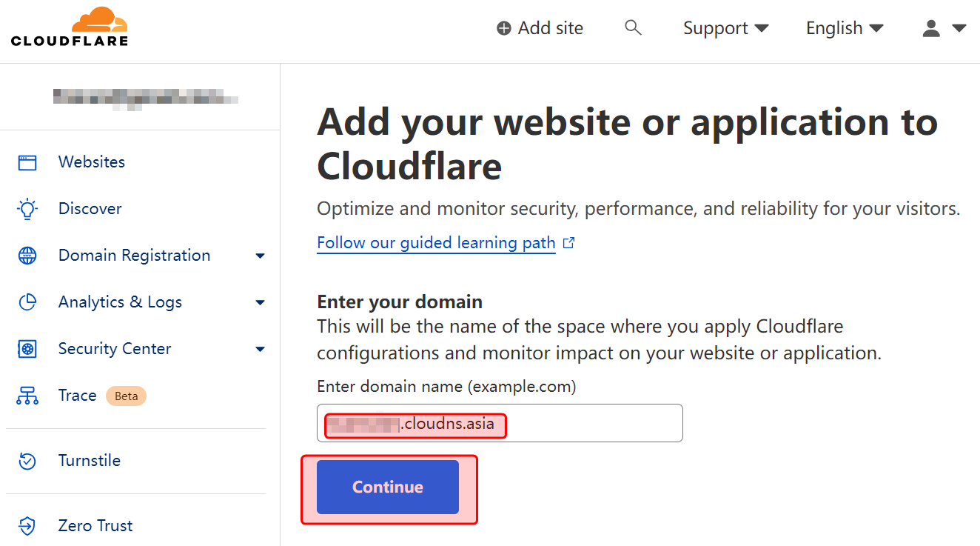Click the Turnstile icon in sidebar
This screenshot has width=980, height=546.
point(27,461)
